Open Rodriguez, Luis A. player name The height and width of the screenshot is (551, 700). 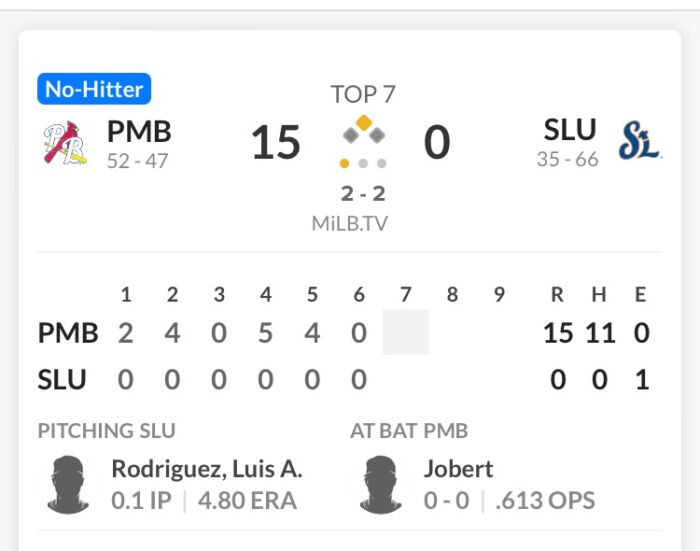[207, 469]
